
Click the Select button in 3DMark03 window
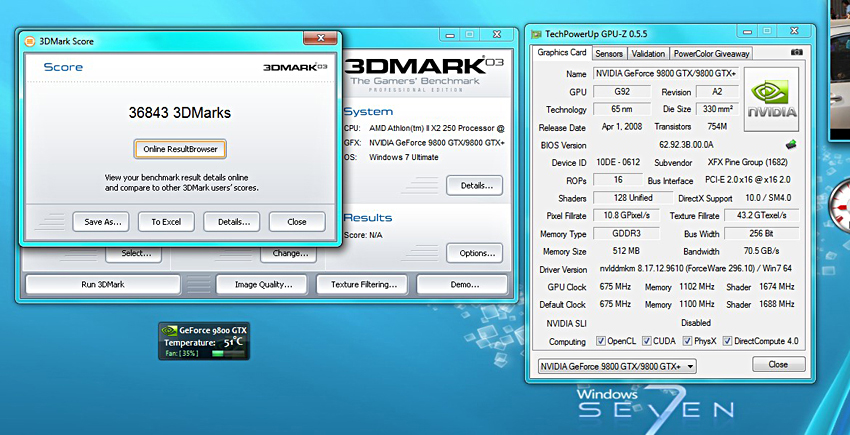(x=133, y=254)
